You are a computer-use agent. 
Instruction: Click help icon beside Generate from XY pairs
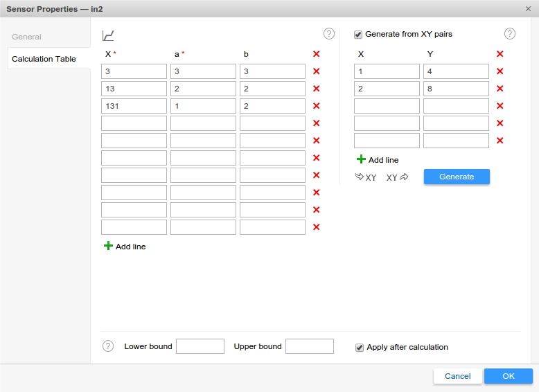[510, 34]
